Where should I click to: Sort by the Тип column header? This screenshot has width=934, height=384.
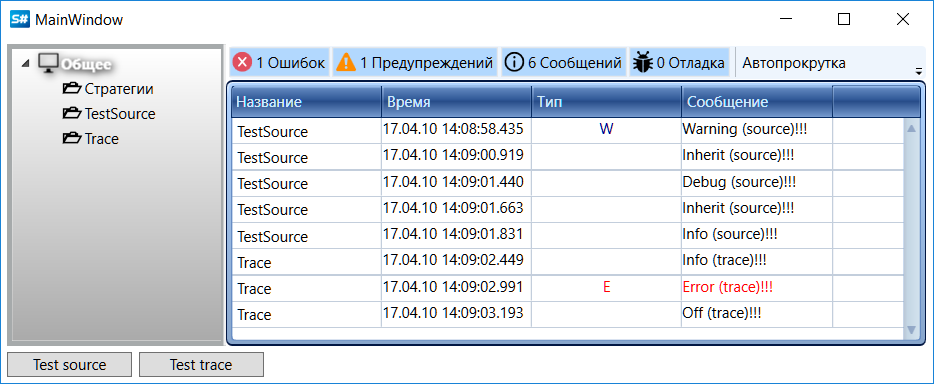(x=606, y=102)
